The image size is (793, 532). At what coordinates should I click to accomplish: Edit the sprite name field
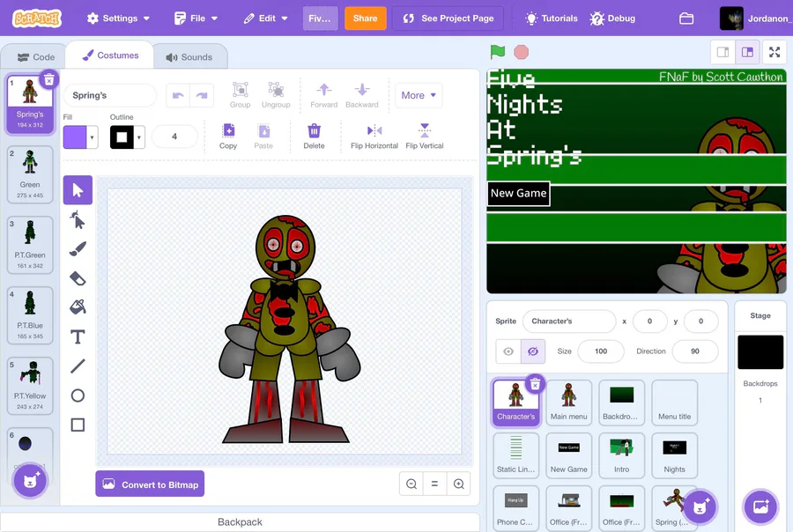click(x=569, y=321)
